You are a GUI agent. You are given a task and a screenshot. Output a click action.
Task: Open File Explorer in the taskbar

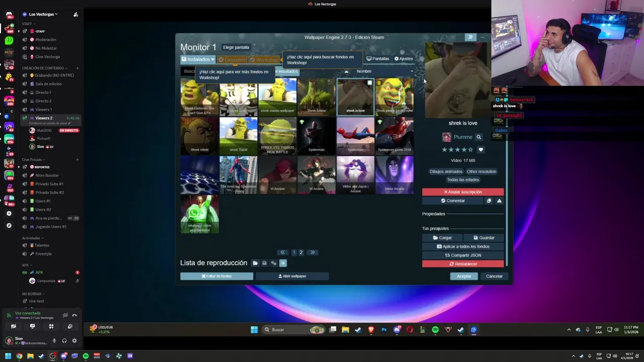(x=345, y=330)
